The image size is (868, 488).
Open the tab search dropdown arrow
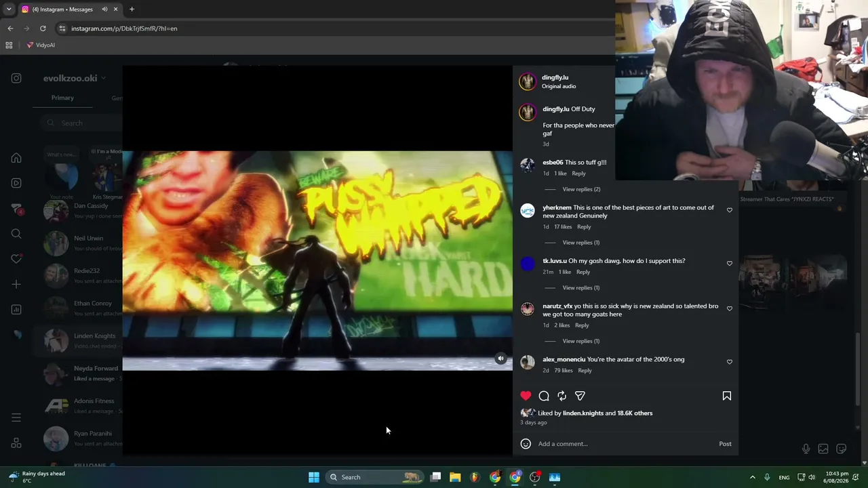(x=9, y=9)
